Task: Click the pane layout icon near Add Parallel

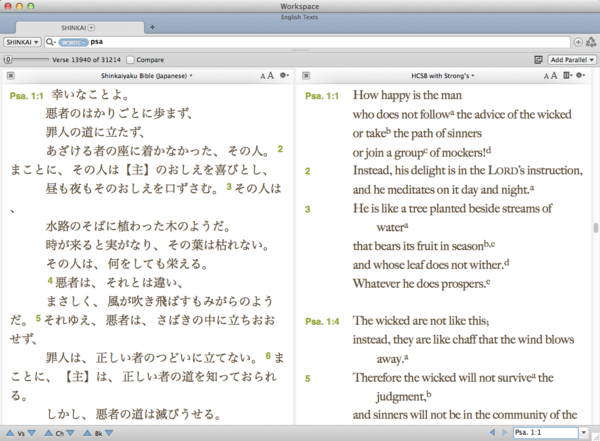Action: pos(538,60)
